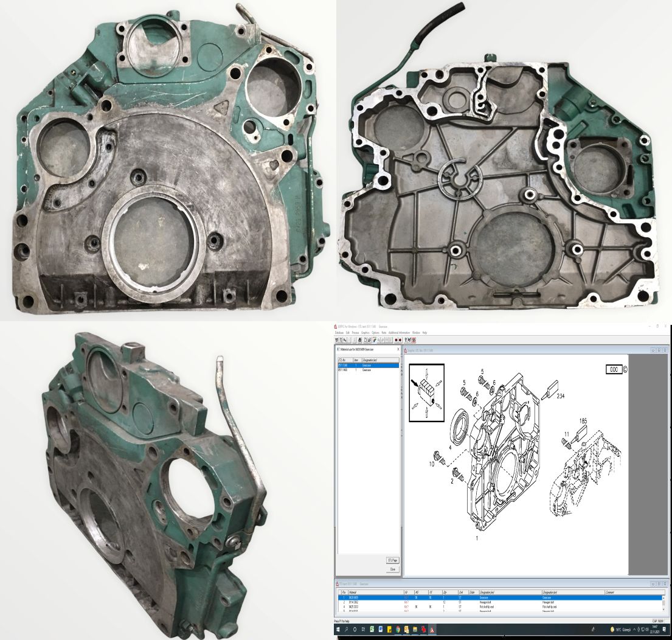Select the first Gearcase row in Material use list
The width and height of the screenshot is (672, 640).
click(368, 365)
